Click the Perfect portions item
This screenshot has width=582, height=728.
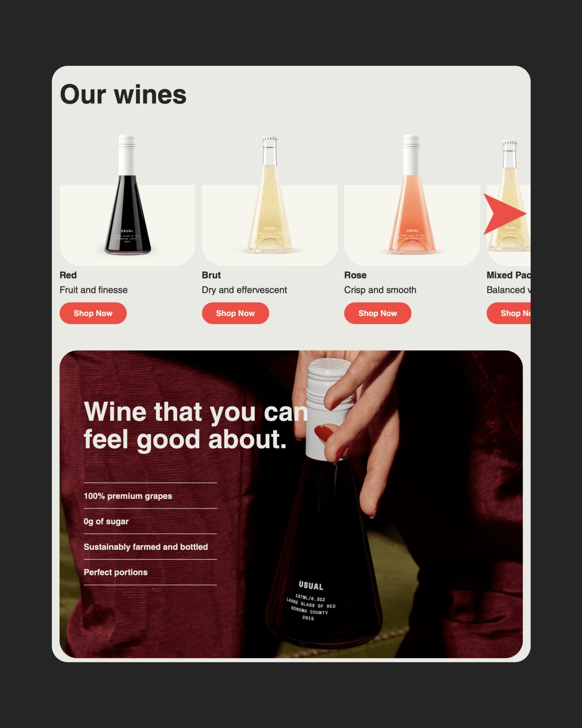pyautogui.click(x=116, y=572)
